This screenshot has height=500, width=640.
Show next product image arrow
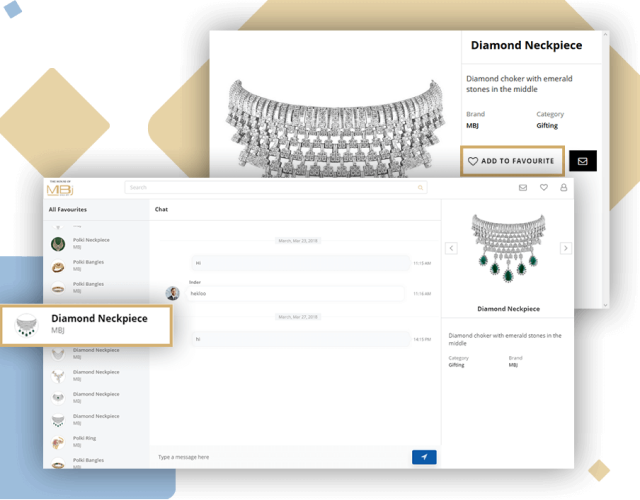(566, 248)
